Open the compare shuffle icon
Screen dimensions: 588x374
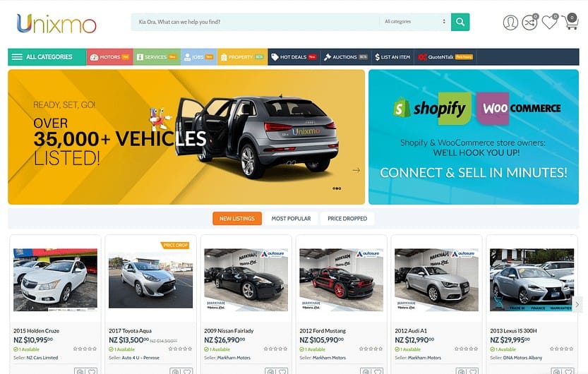click(x=529, y=23)
